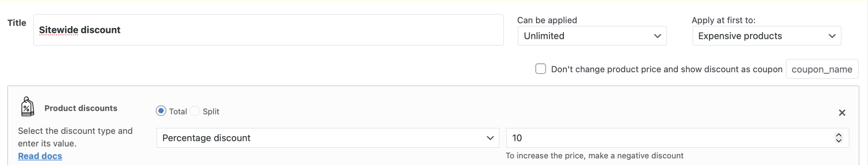The height and width of the screenshot is (165, 868).
Task: Enable show discount as coupon checkbox
Action: pyautogui.click(x=540, y=69)
